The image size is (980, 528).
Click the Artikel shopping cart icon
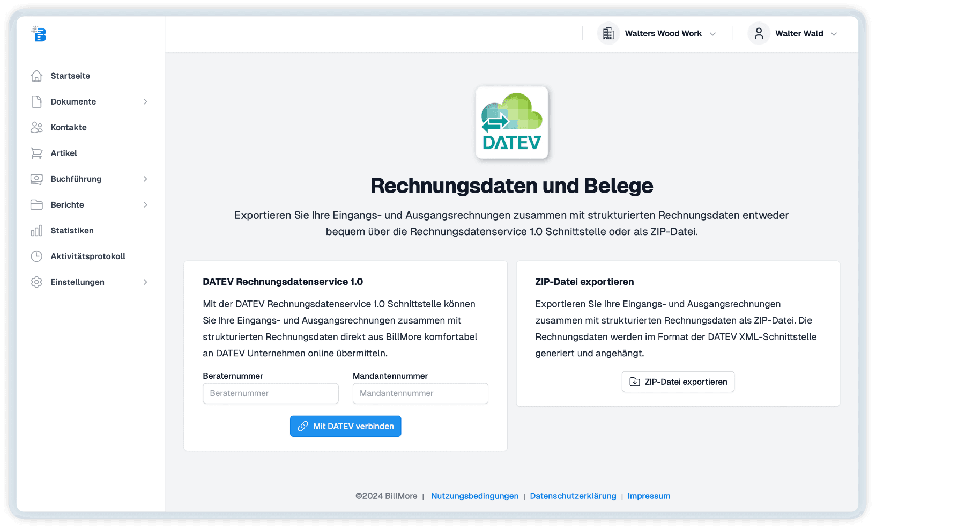(x=36, y=153)
